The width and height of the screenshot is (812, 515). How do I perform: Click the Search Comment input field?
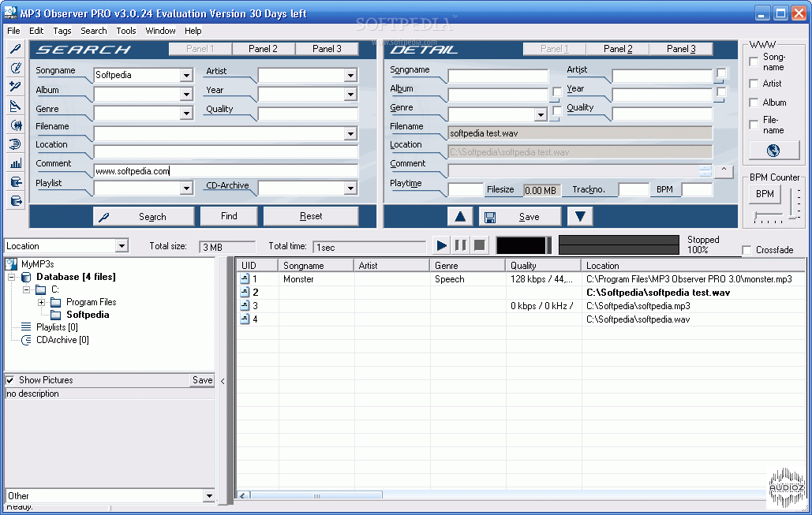click(x=226, y=171)
